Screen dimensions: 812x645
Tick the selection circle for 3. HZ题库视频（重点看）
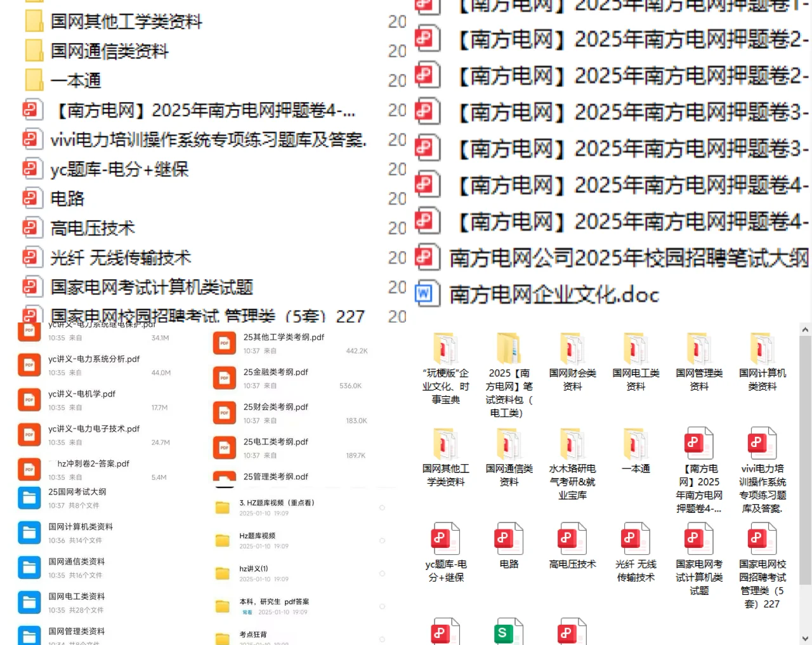coord(382,508)
